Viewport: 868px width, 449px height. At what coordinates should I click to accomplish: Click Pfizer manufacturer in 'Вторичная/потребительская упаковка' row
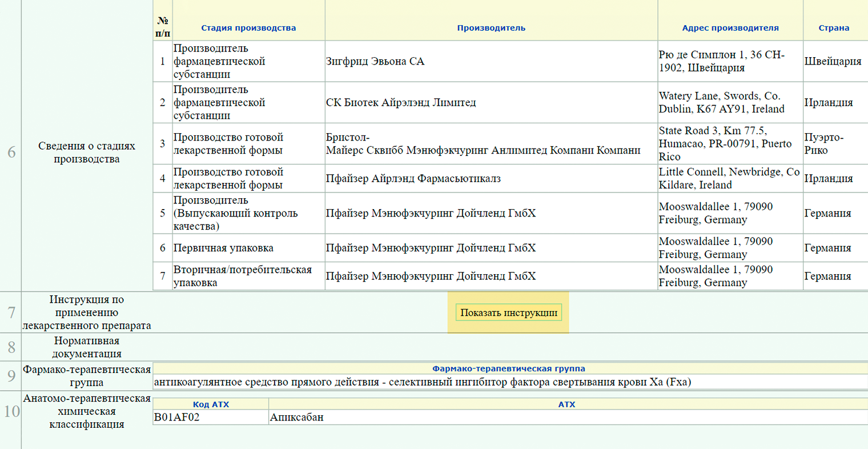(x=431, y=276)
